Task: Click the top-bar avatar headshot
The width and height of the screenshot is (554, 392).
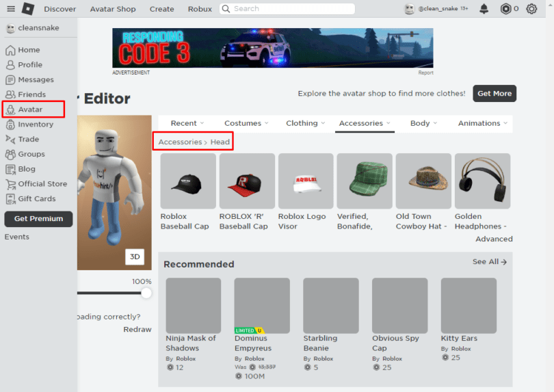Action: point(409,8)
